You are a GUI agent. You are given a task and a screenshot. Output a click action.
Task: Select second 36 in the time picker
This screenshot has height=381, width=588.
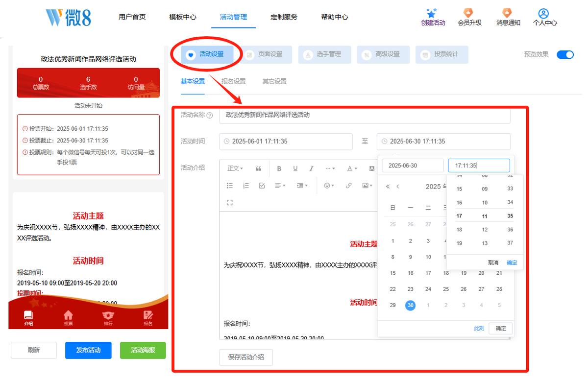pyautogui.click(x=510, y=230)
